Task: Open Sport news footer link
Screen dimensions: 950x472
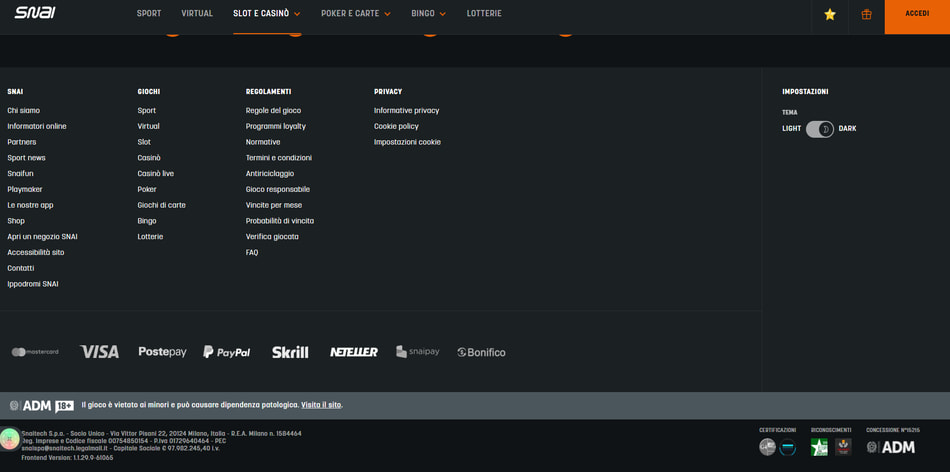Action: coord(26,158)
